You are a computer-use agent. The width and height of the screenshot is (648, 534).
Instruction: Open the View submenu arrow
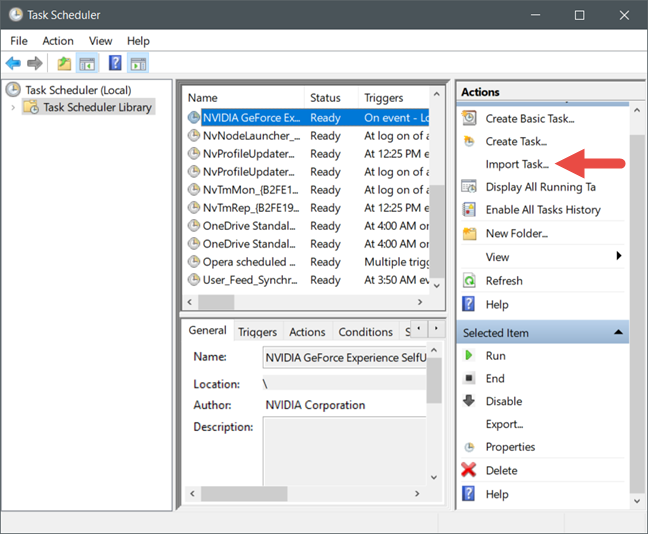(x=619, y=255)
